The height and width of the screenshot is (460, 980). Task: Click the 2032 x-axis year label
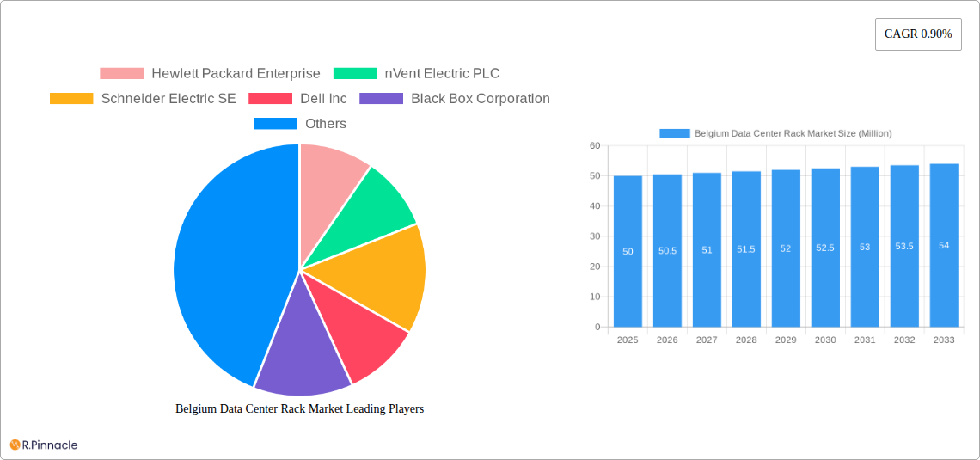(904, 340)
